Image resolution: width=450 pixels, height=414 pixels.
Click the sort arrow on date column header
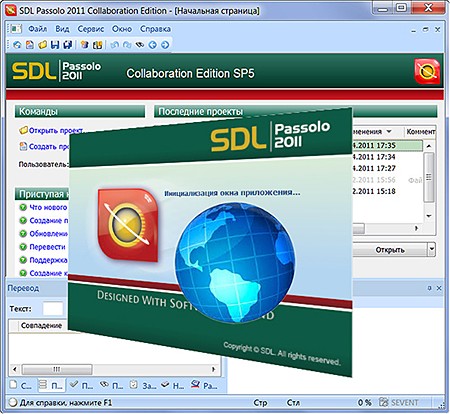389,131
